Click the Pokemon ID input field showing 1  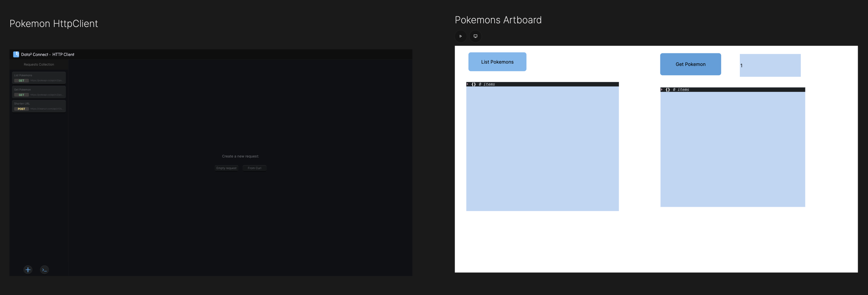point(770,65)
